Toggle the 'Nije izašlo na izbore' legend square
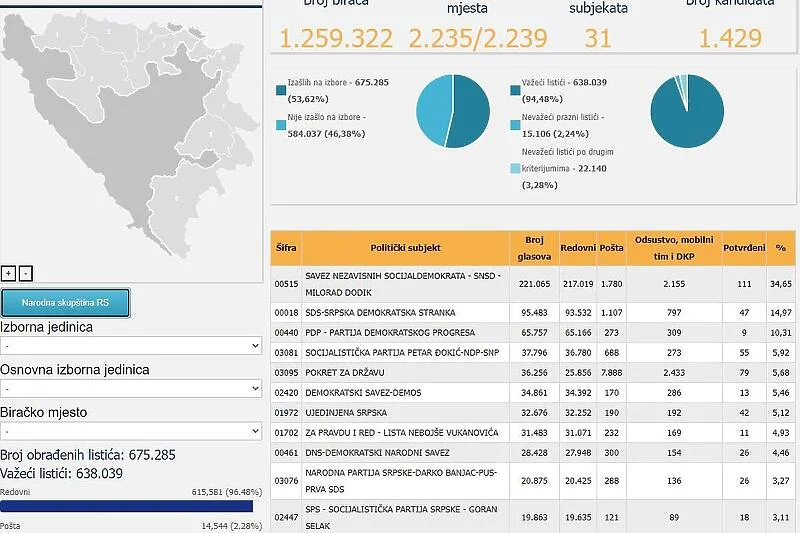The height and width of the screenshot is (533, 800). point(281,125)
